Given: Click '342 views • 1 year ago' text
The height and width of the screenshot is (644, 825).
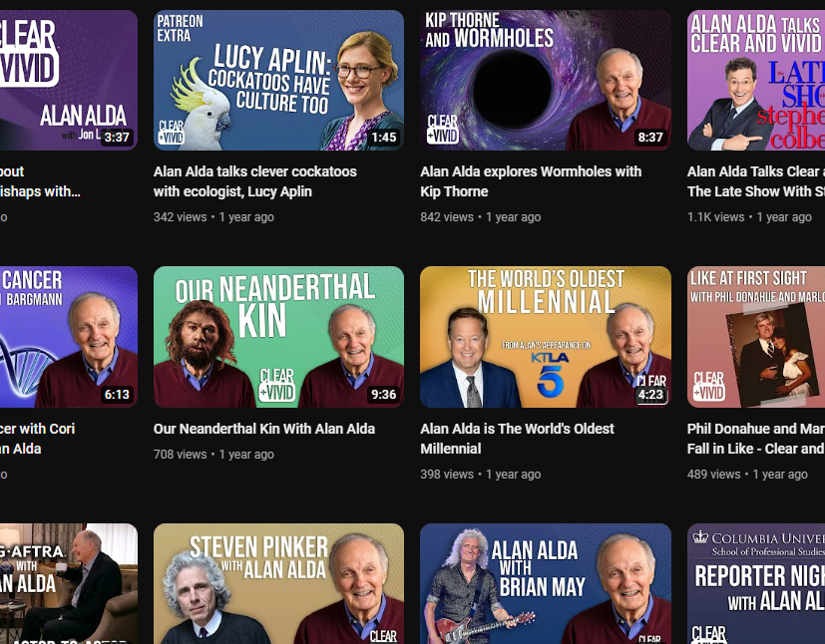Looking at the screenshot, I should (213, 217).
